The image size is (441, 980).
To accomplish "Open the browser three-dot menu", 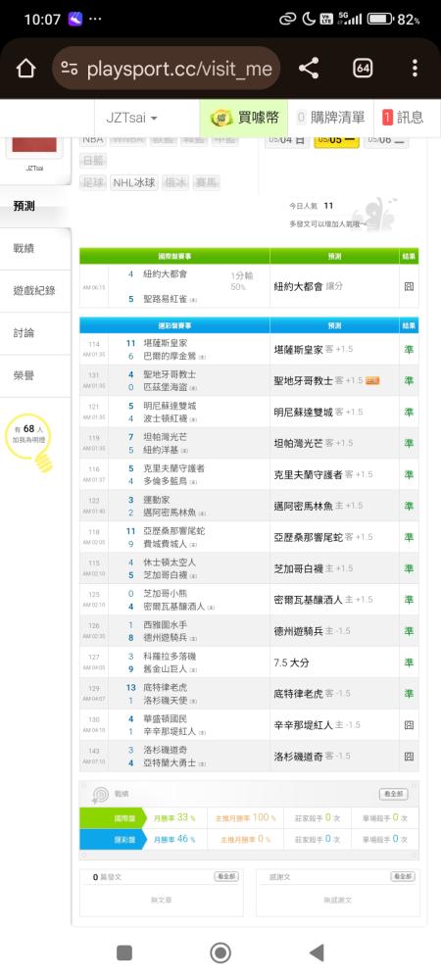I will (x=415, y=69).
